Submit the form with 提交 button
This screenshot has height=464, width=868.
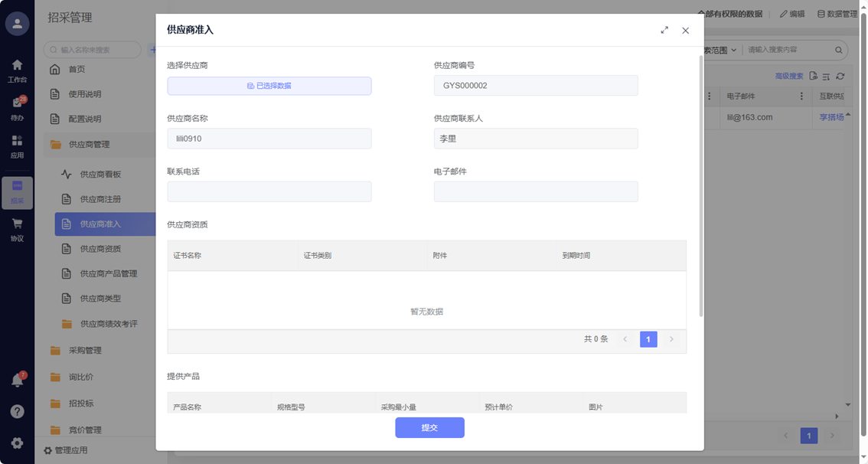[429, 427]
